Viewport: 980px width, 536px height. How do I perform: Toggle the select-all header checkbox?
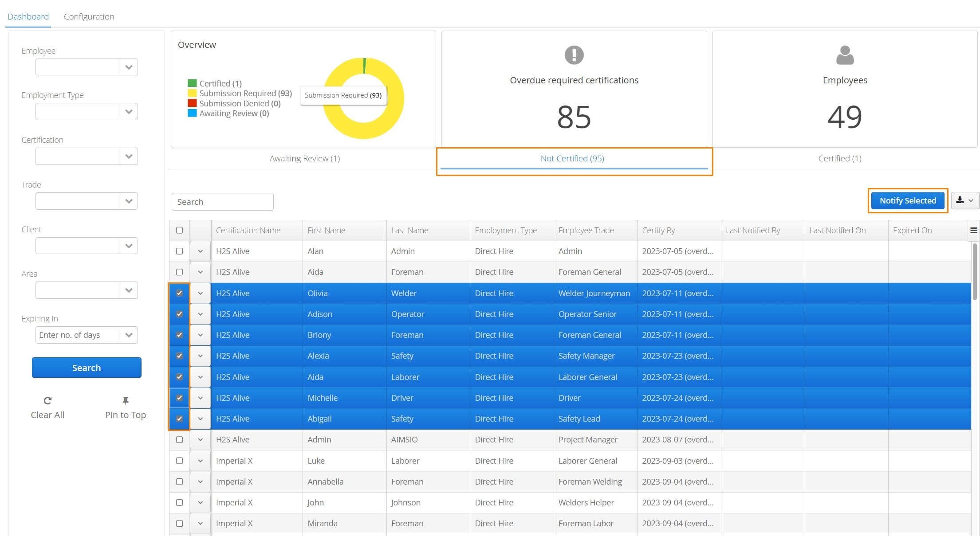pos(179,230)
